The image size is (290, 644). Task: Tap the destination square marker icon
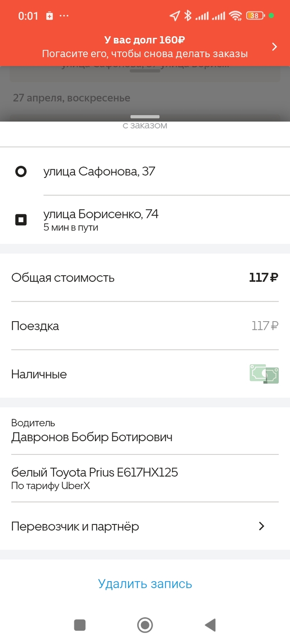pyautogui.click(x=21, y=219)
